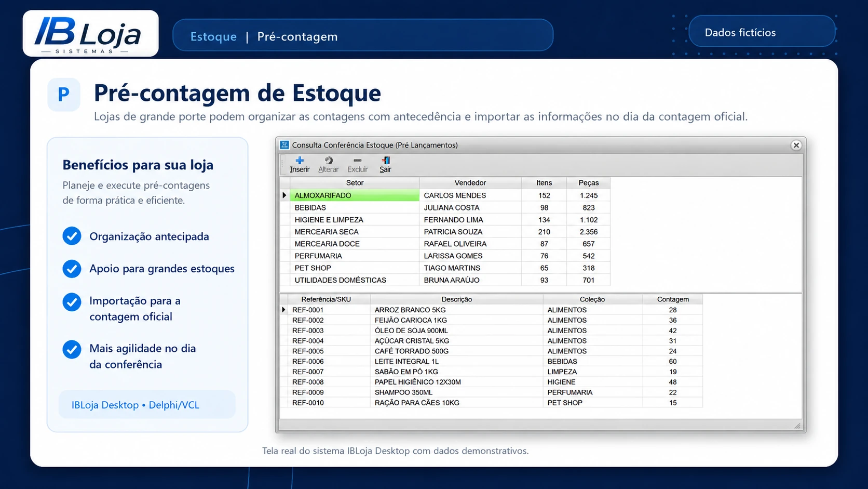
Task: Click vendor cell BRUNA ARAÚJO
Action: 470,280
